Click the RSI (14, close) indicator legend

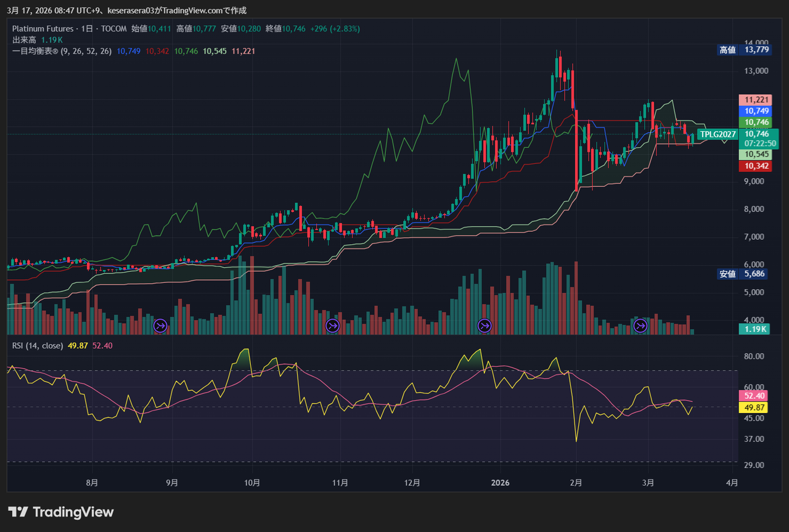pyautogui.click(x=38, y=345)
